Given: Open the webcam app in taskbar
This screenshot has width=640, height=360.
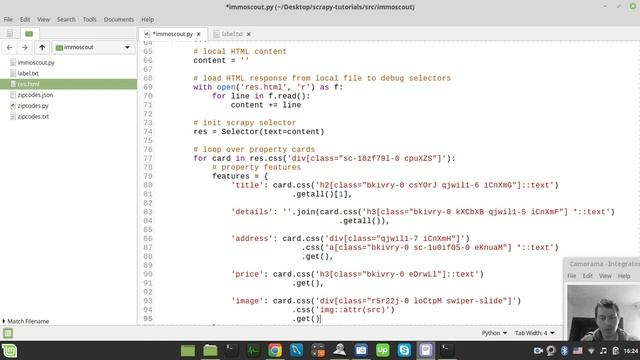Looking at the screenshot, I should (x=340, y=350).
